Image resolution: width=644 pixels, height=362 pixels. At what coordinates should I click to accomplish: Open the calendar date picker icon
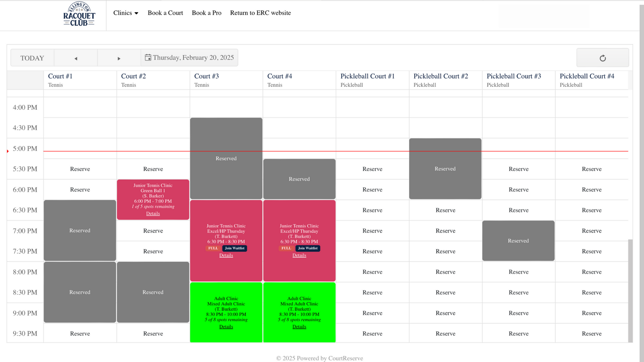(x=148, y=58)
